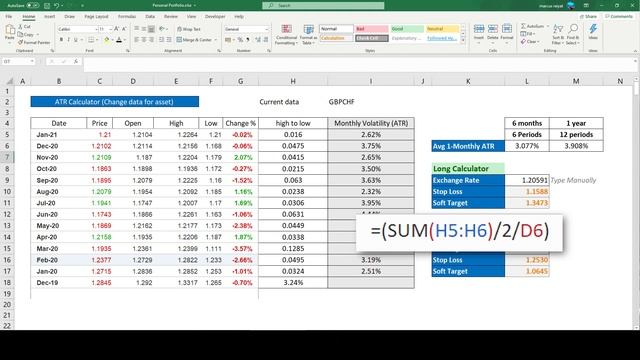Viewport: 640px width, 360px height.
Task: Click the Comments button
Action: [x=619, y=16]
